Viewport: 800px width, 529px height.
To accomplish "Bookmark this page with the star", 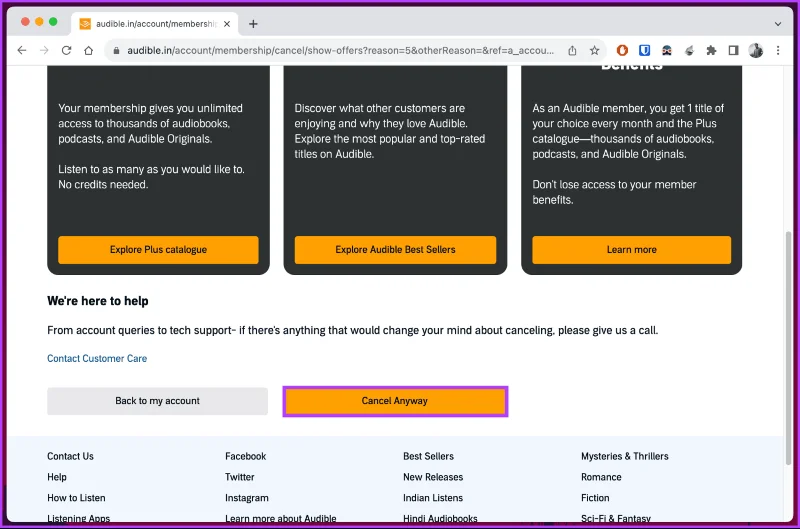I will pos(594,50).
